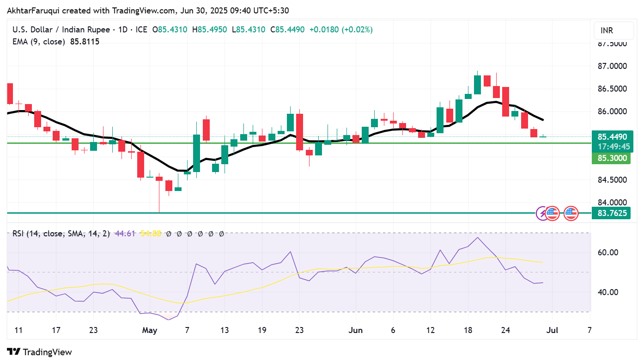Viewport: 644px width, 364px height.
Task: Click the yellow RSI average value 54.88
Action: click(150, 234)
